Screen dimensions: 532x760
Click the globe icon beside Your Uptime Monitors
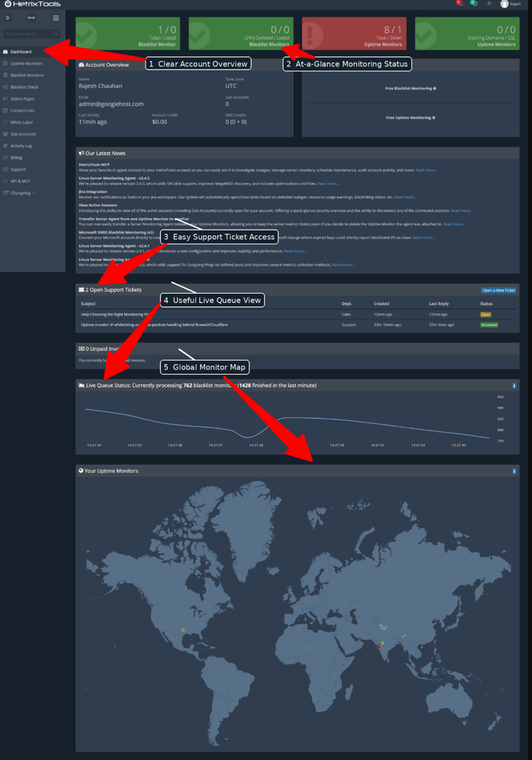[81, 471]
